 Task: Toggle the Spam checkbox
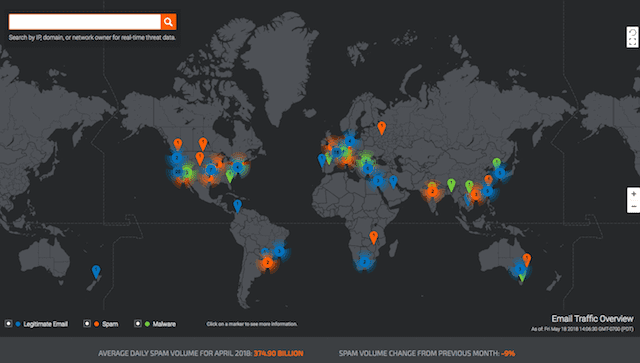87,323
